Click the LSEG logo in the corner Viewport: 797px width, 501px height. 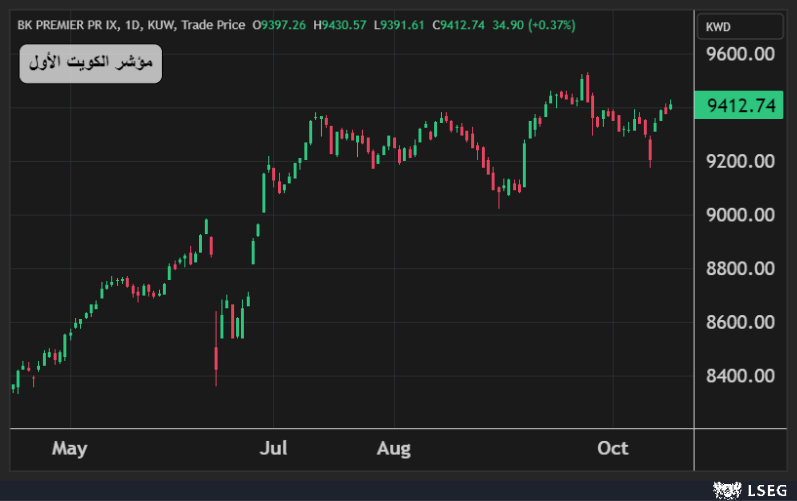click(749, 489)
